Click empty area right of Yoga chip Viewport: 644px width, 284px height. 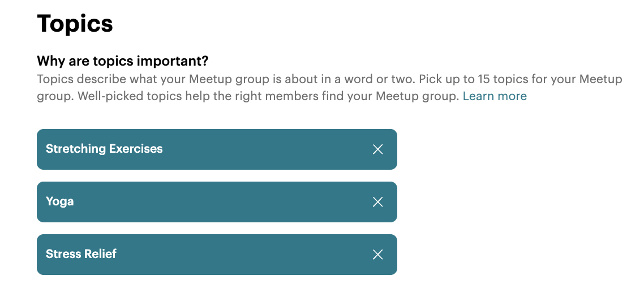pyautogui.click(x=509, y=202)
